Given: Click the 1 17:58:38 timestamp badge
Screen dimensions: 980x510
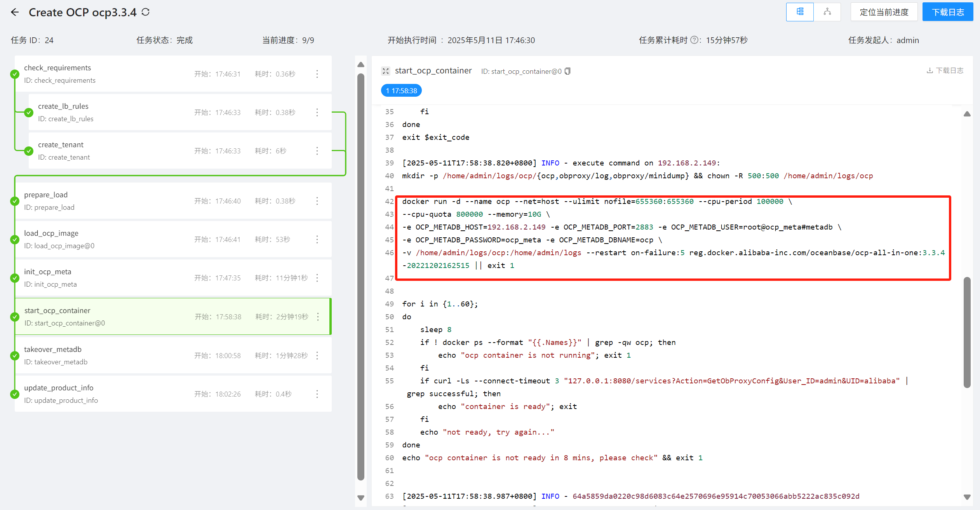Looking at the screenshot, I should pos(401,90).
